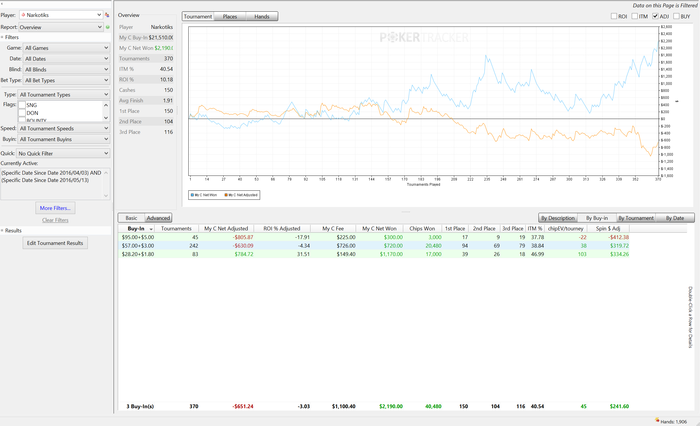Click the Flags list scroll-up arrow
The height and width of the screenshot is (426, 700).
(x=106, y=105)
